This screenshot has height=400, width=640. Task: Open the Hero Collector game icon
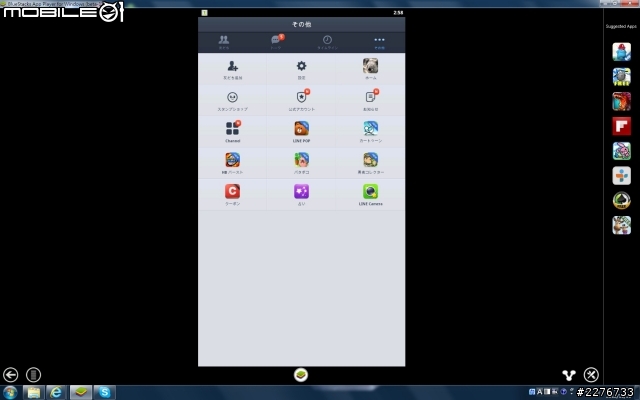370,160
